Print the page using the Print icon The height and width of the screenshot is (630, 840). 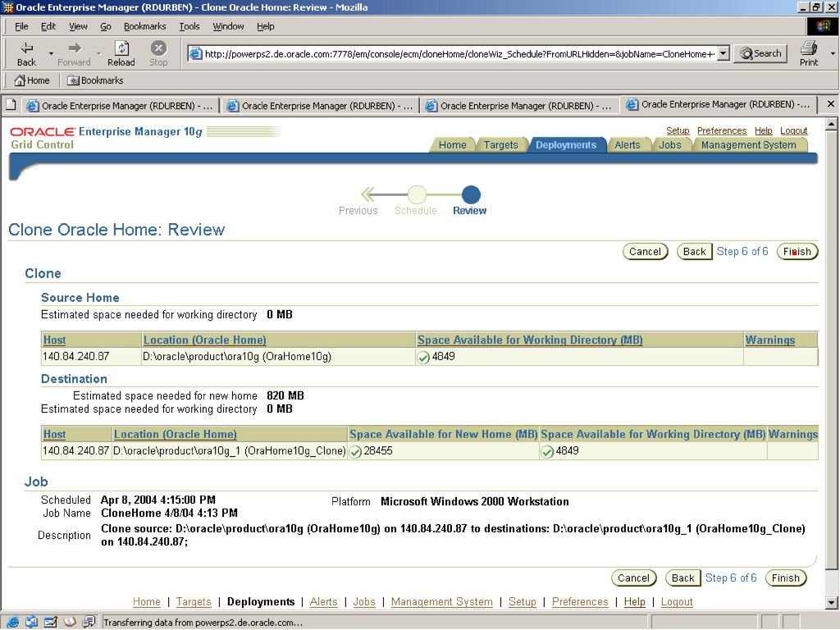tap(808, 48)
